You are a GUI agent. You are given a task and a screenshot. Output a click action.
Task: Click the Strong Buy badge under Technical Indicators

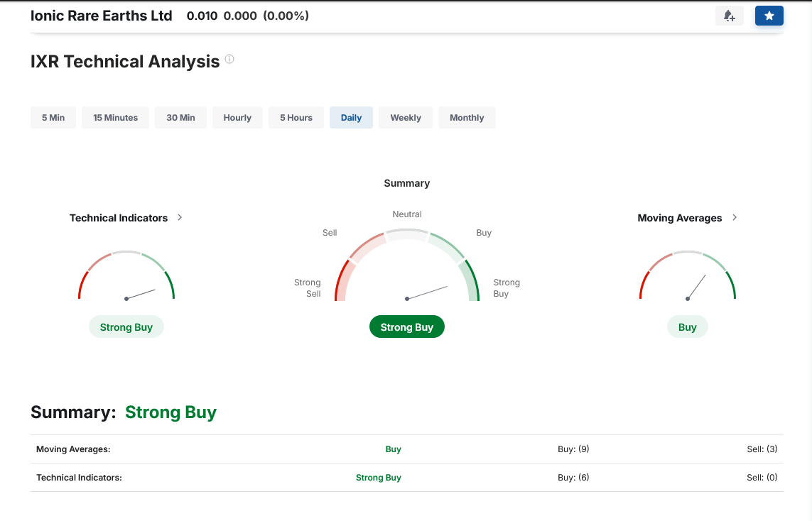126,327
